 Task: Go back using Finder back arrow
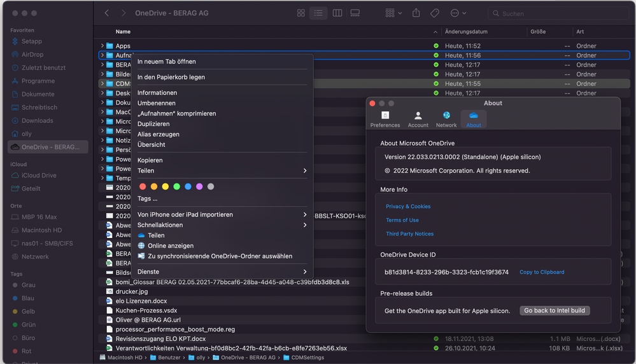point(107,13)
